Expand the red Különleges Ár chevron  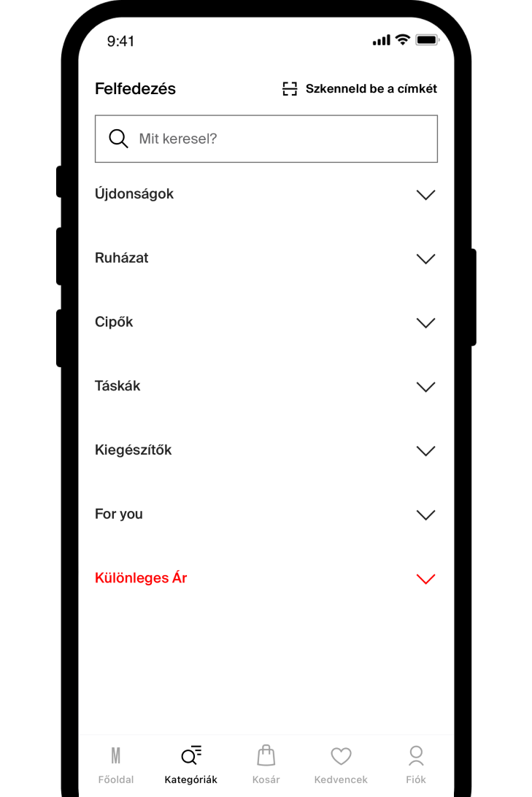coord(425,579)
